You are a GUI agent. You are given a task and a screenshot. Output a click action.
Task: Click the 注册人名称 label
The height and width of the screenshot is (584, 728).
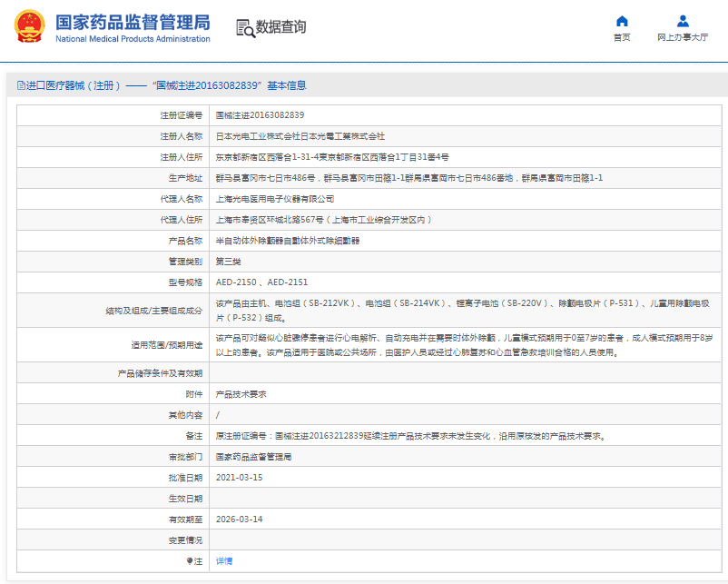coord(182,136)
